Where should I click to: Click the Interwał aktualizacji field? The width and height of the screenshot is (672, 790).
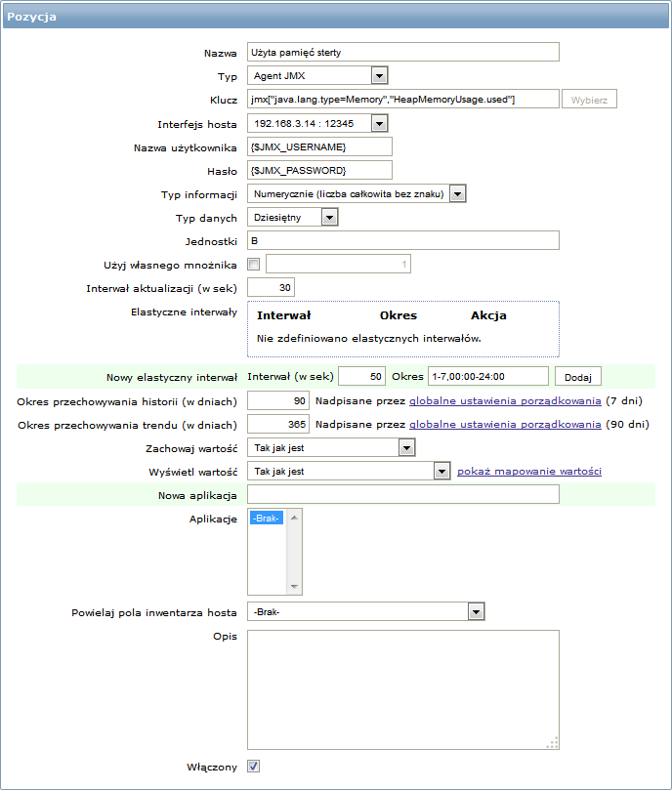[x=271, y=287]
